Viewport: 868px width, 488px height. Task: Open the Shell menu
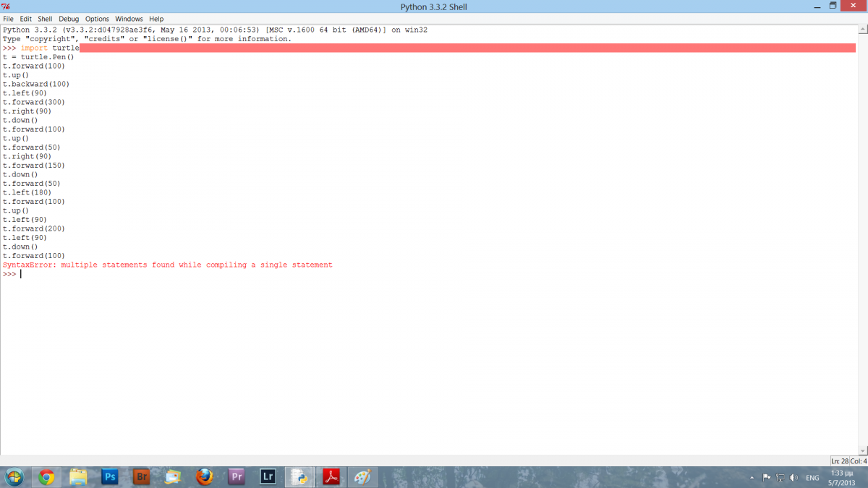45,19
